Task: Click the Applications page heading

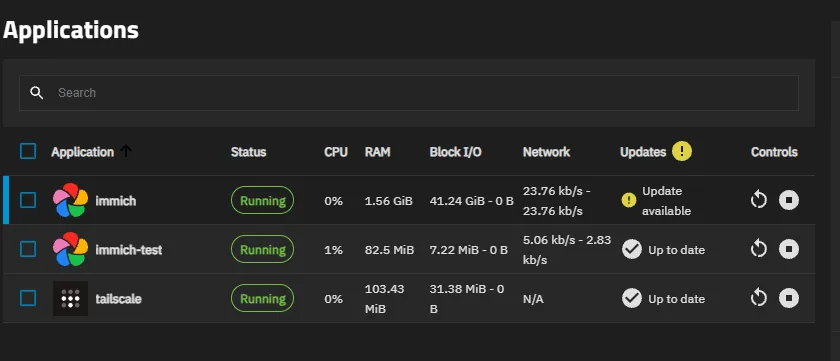Action: click(x=71, y=30)
